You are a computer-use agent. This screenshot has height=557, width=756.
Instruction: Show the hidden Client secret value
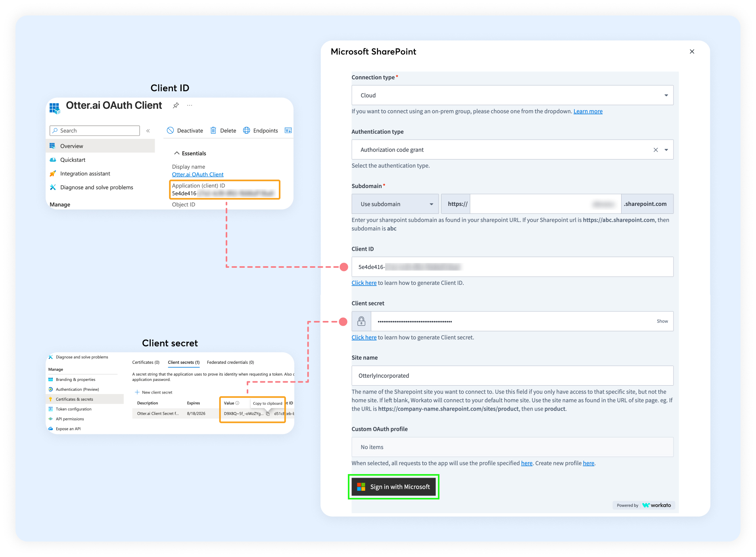(662, 321)
